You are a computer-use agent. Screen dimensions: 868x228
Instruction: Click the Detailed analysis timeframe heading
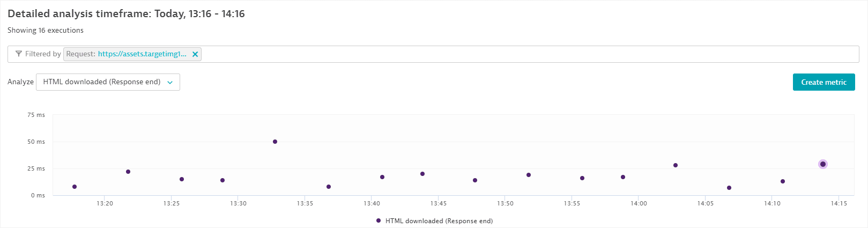[126, 14]
